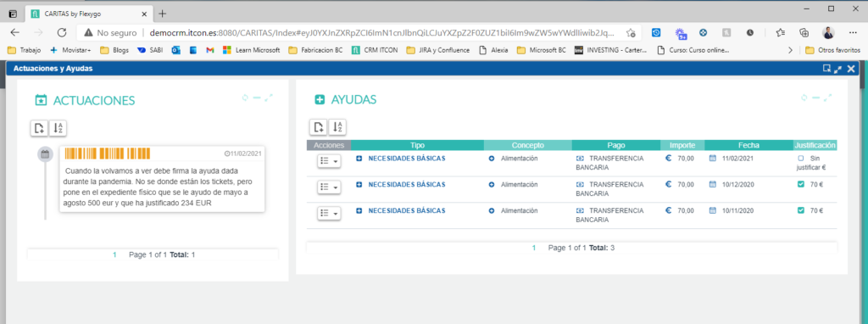The width and height of the screenshot is (868, 324).
Task: Click the 'No seguro' security warning
Action: (111, 33)
